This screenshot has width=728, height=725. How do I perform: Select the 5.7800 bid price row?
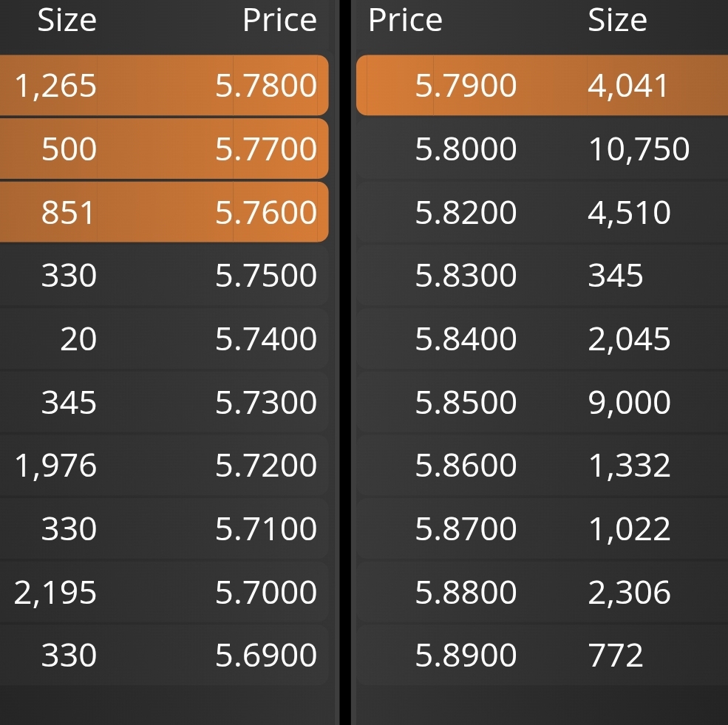[164, 86]
